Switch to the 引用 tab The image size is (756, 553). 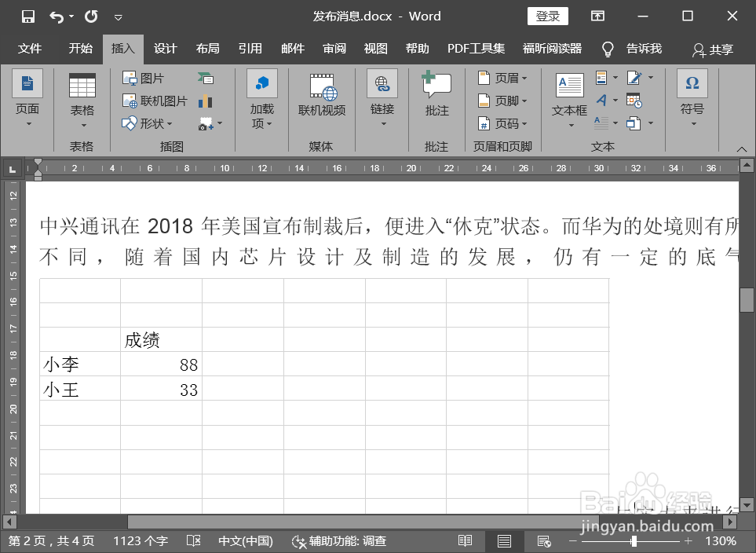(250, 49)
